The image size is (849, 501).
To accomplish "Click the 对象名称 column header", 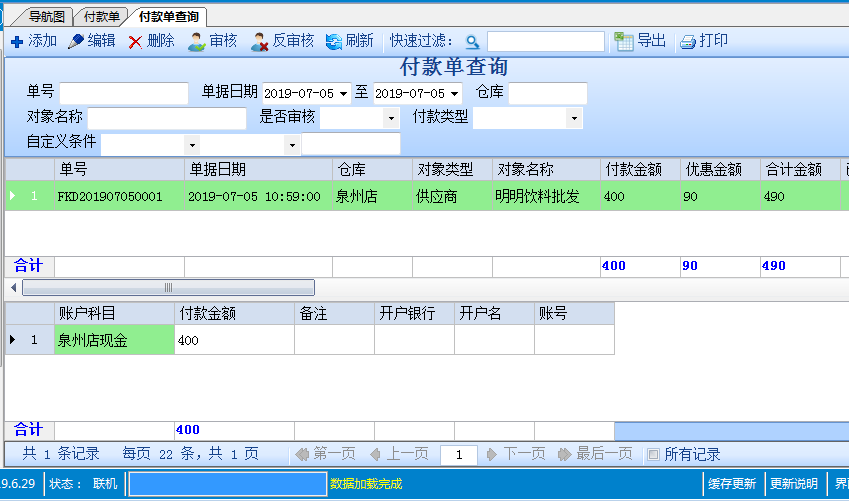I will (546, 170).
